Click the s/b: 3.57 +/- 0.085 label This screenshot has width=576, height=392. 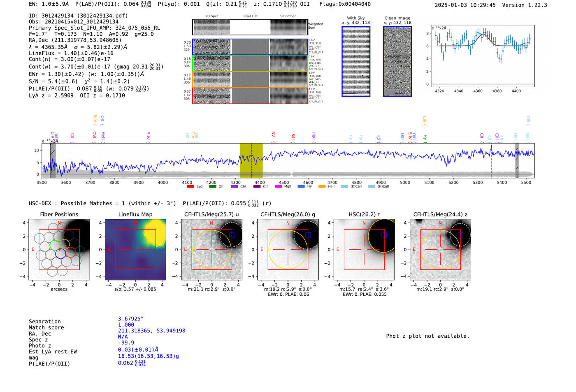(x=135, y=289)
